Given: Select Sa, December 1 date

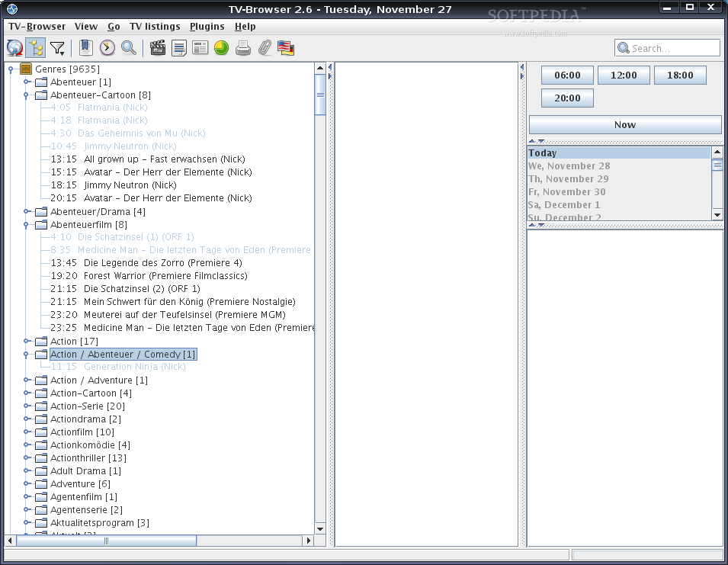Looking at the screenshot, I should [619, 205].
